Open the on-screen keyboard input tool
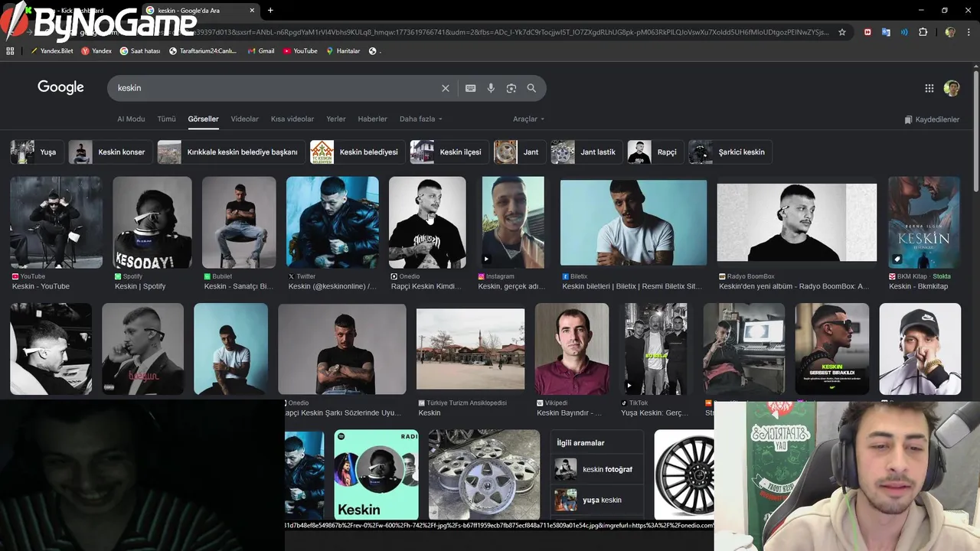The width and height of the screenshot is (980, 551). pyautogui.click(x=471, y=88)
